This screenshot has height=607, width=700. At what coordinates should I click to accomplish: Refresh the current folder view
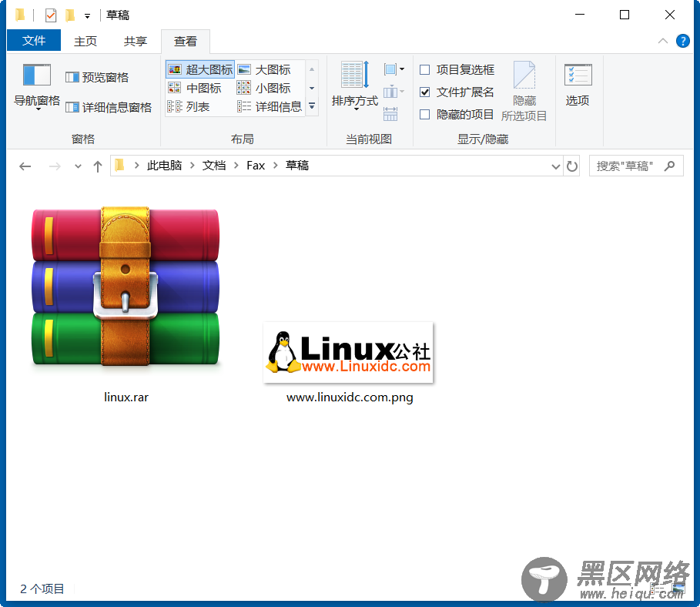pos(572,166)
